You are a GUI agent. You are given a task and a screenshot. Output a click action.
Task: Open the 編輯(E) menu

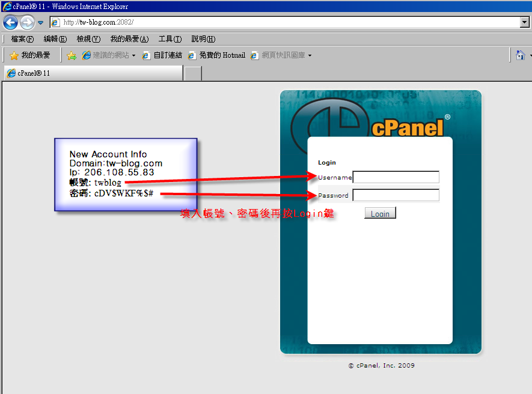coord(55,39)
